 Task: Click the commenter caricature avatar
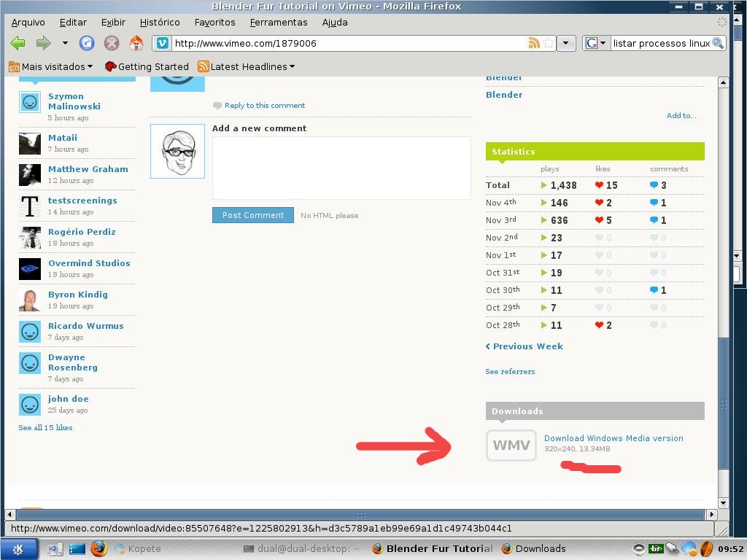[x=178, y=152]
